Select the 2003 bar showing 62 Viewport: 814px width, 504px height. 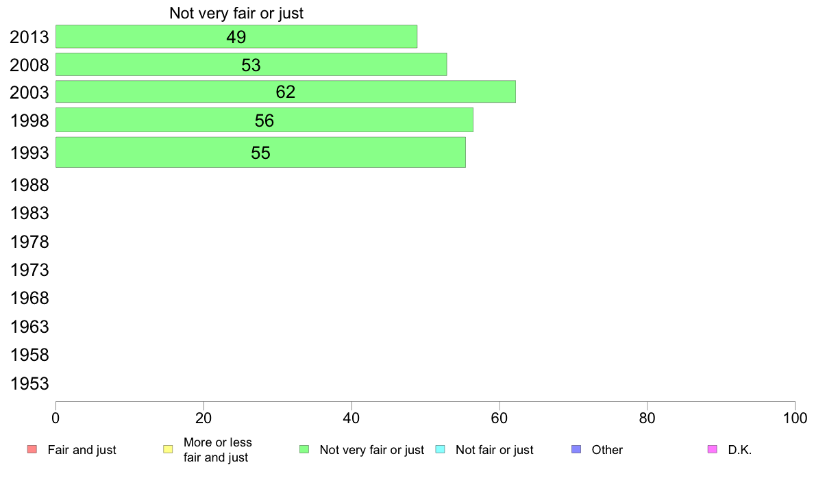[286, 91]
